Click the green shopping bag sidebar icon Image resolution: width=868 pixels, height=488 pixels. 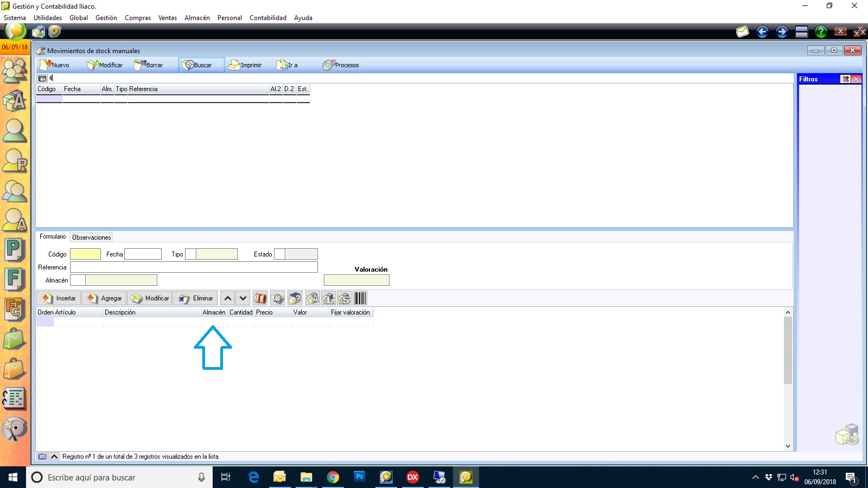(x=15, y=339)
